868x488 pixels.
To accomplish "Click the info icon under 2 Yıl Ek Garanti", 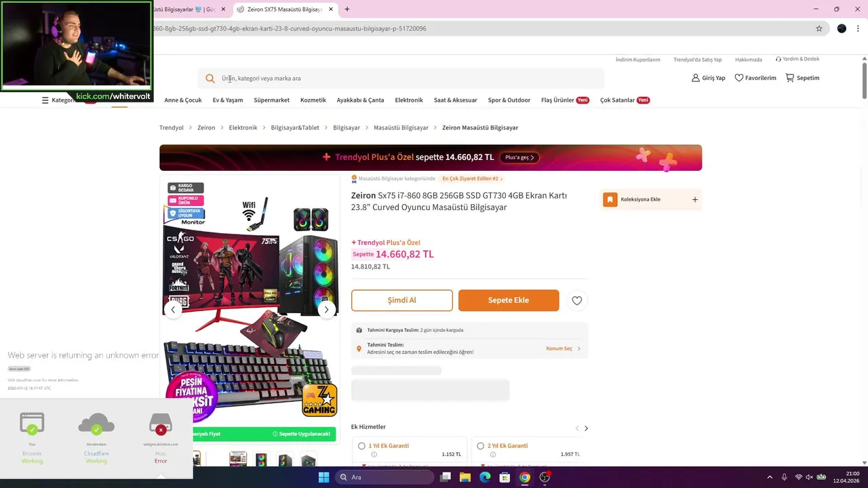I will tap(493, 454).
